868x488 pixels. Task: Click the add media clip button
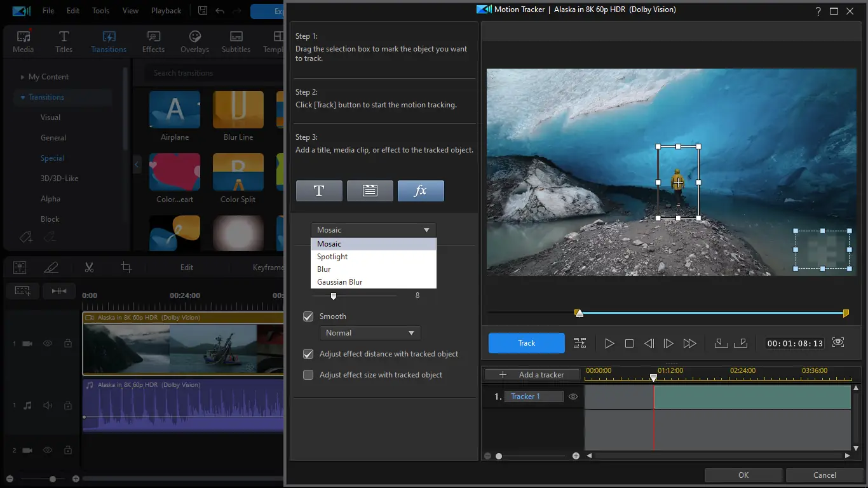[x=370, y=191]
